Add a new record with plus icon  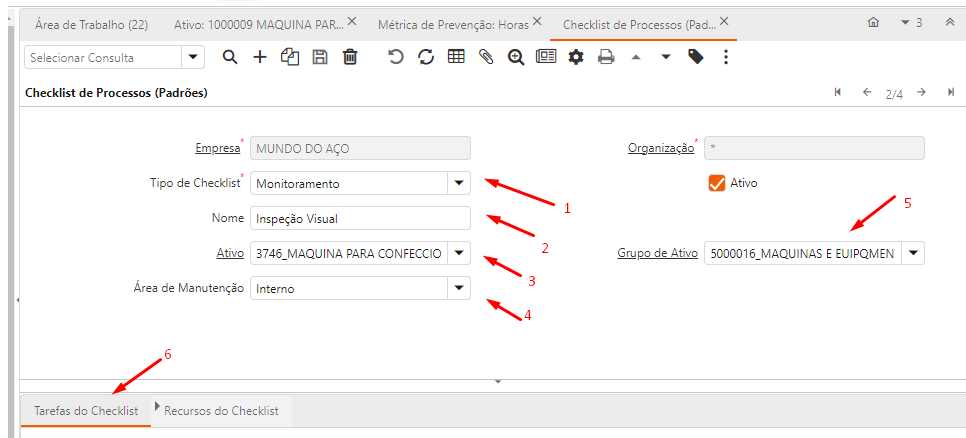click(260, 57)
